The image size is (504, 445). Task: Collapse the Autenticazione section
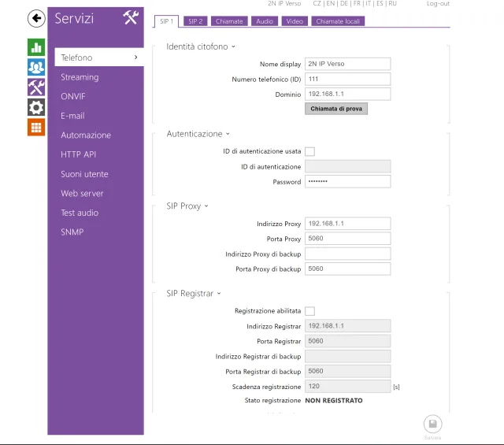198,135
